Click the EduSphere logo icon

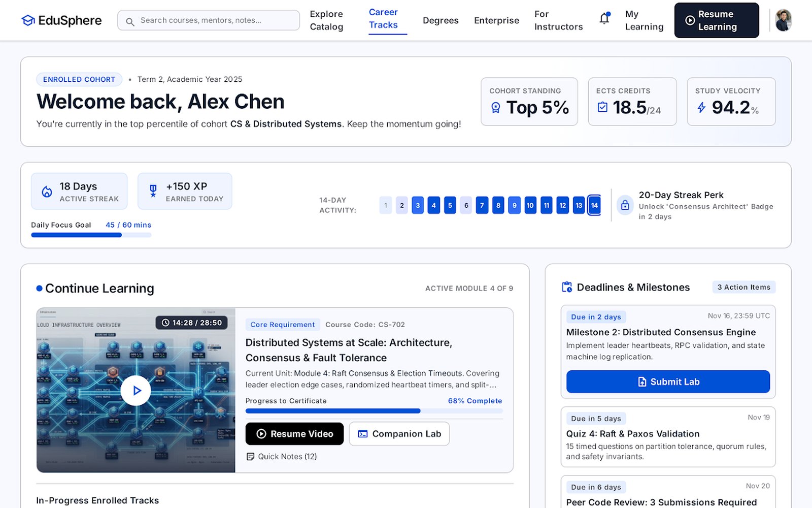[x=28, y=20]
